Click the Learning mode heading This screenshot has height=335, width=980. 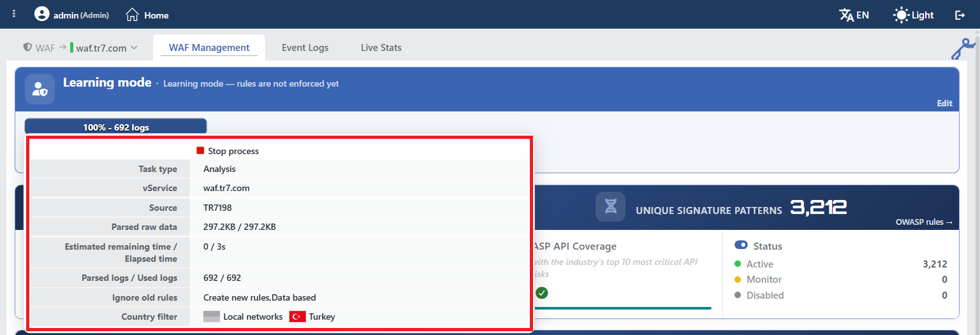click(107, 83)
